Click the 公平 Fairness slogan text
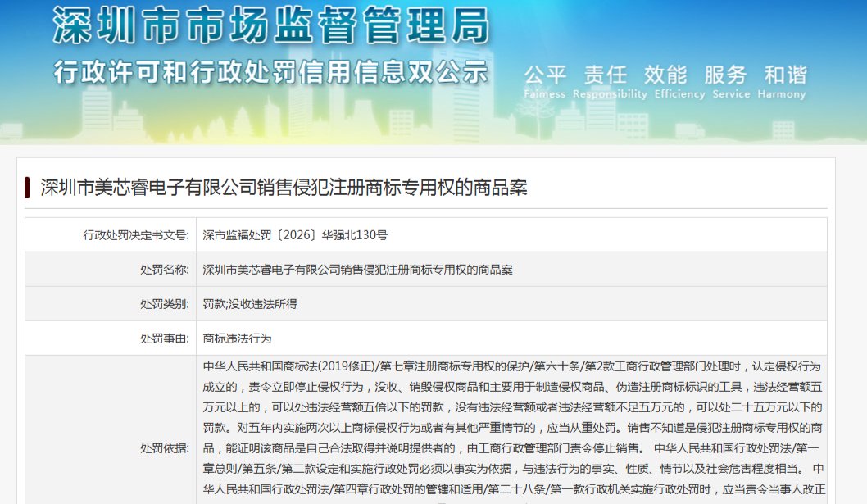The width and height of the screenshot is (867, 504). point(545,82)
